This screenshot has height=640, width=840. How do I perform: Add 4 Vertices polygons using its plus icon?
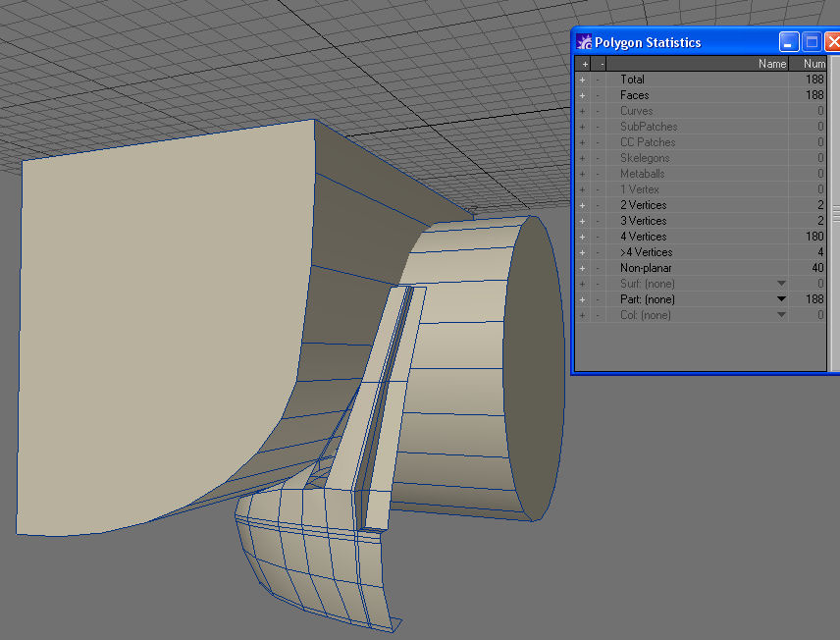pyautogui.click(x=582, y=237)
